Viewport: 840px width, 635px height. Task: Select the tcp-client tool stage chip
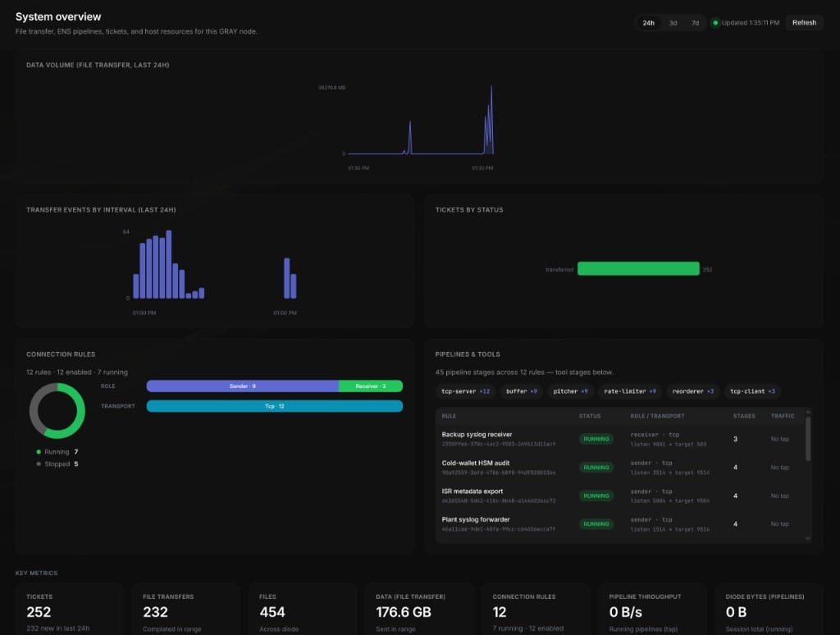(752, 391)
